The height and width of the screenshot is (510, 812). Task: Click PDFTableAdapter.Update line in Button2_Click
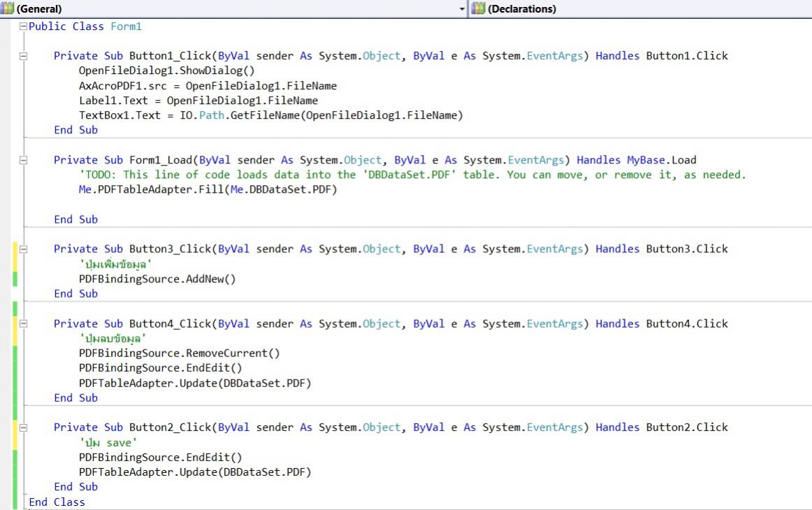(x=195, y=472)
